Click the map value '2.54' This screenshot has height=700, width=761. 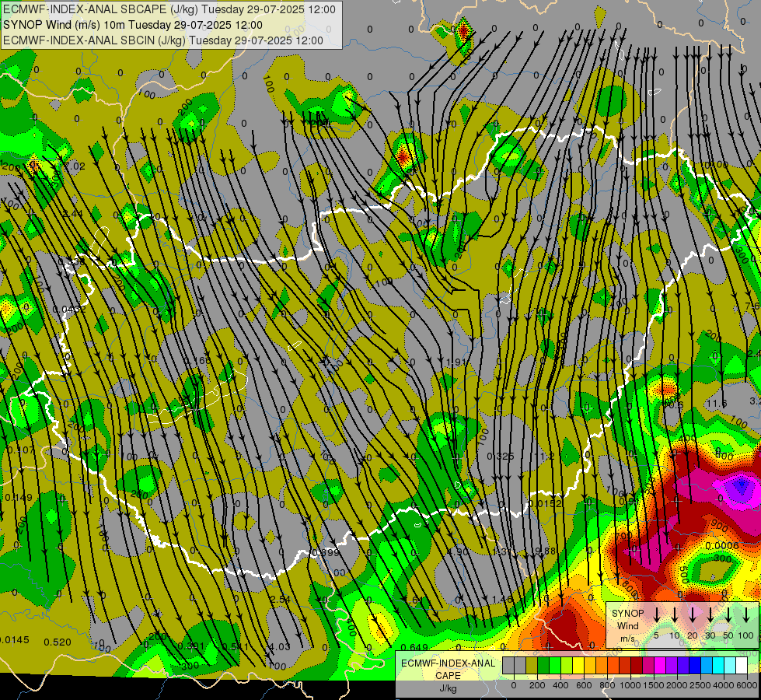click(281, 600)
